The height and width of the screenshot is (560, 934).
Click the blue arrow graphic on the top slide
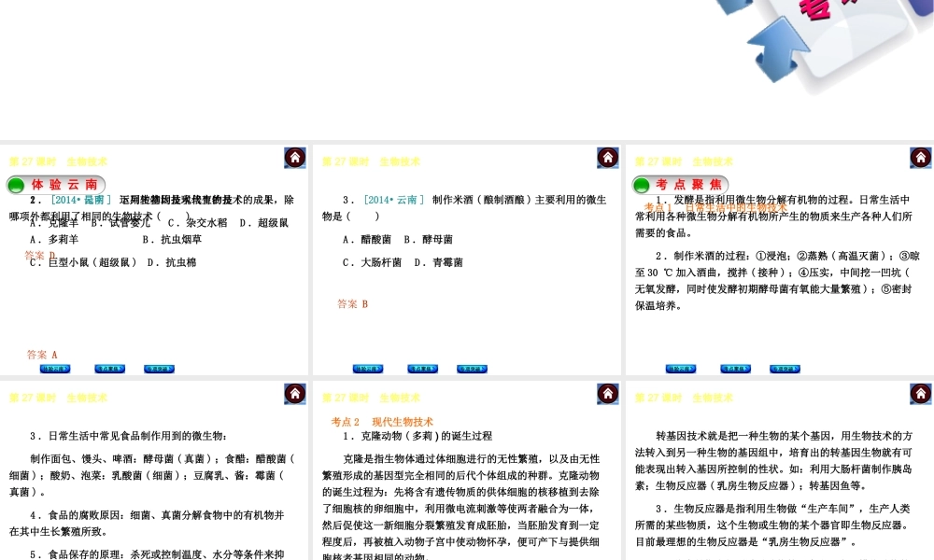pos(778,50)
